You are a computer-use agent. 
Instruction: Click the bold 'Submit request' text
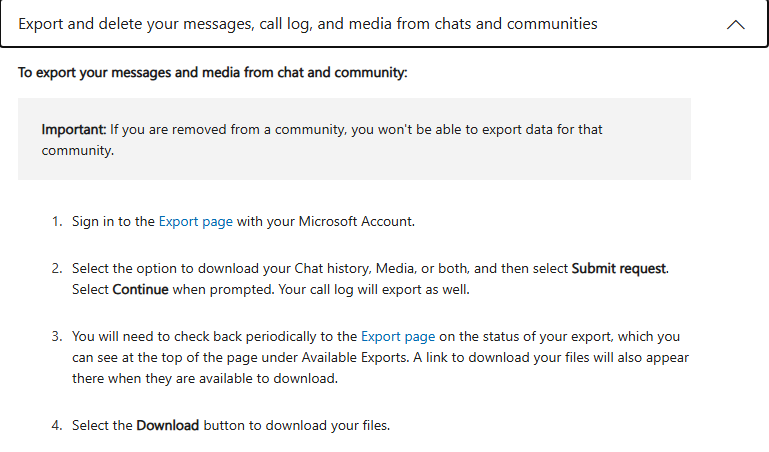619,269
